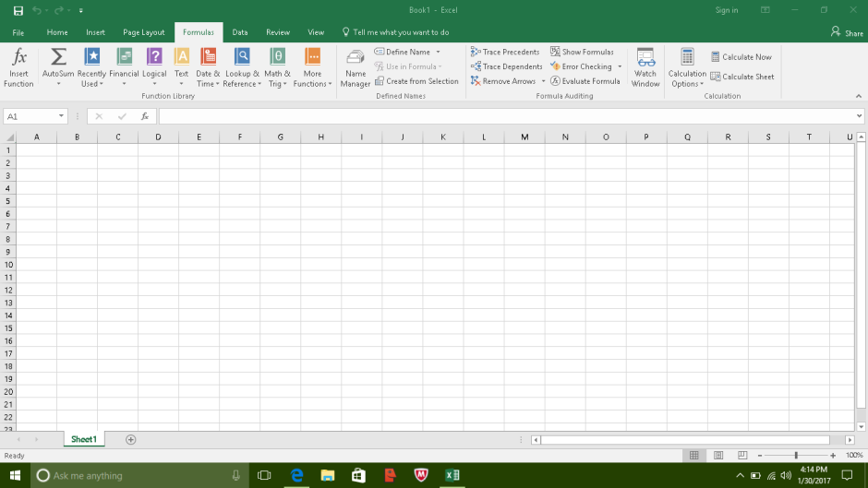
Task: Toggle Show Formulas
Action: point(582,52)
